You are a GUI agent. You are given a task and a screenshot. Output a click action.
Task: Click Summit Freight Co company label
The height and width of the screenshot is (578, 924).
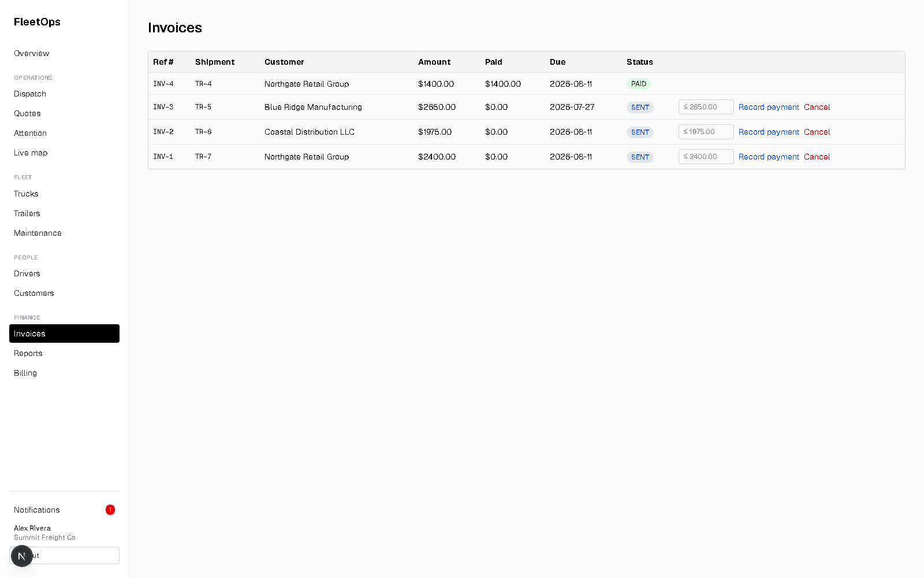click(x=44, y=538)
